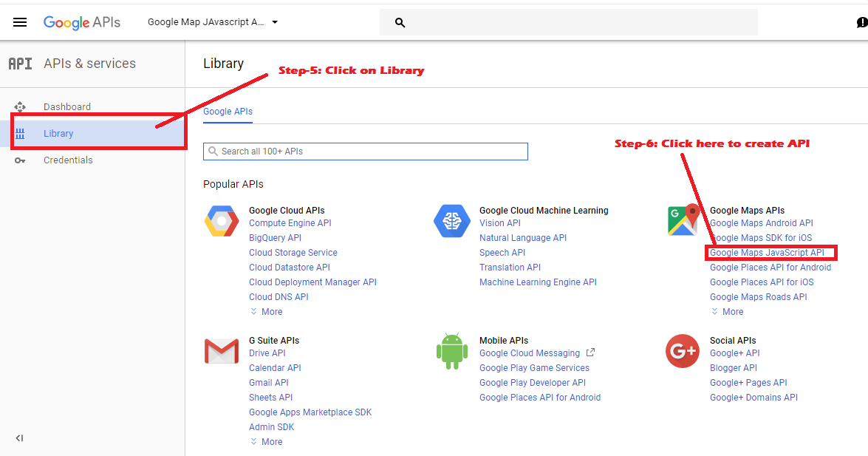Open Google Places API for Android under Mobile
The image size is (868, 456).
540,398
